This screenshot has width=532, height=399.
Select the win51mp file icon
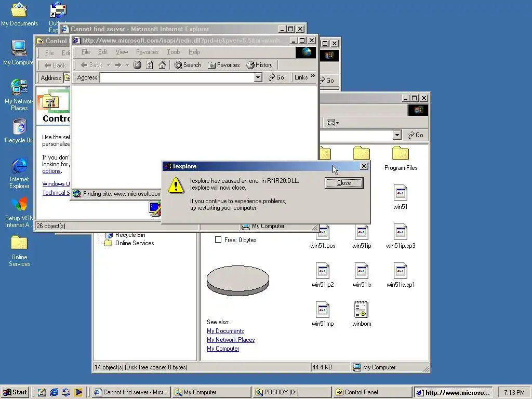[x=323, y=314]
